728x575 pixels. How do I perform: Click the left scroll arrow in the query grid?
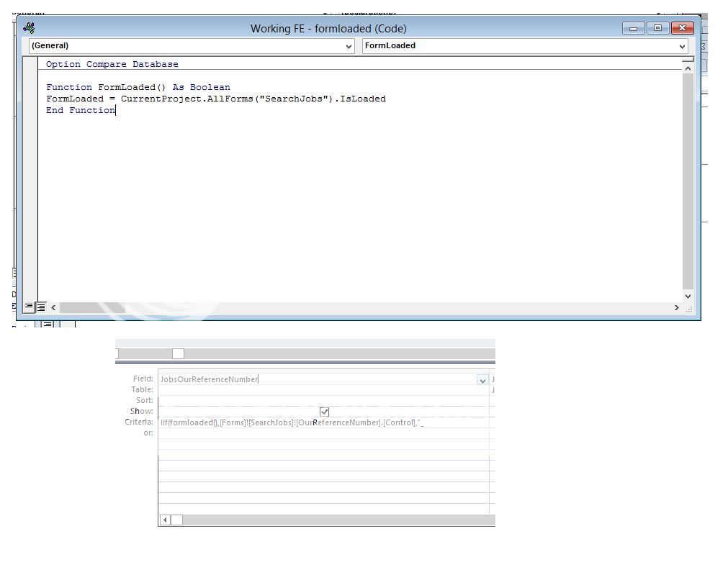click(164, 519)
